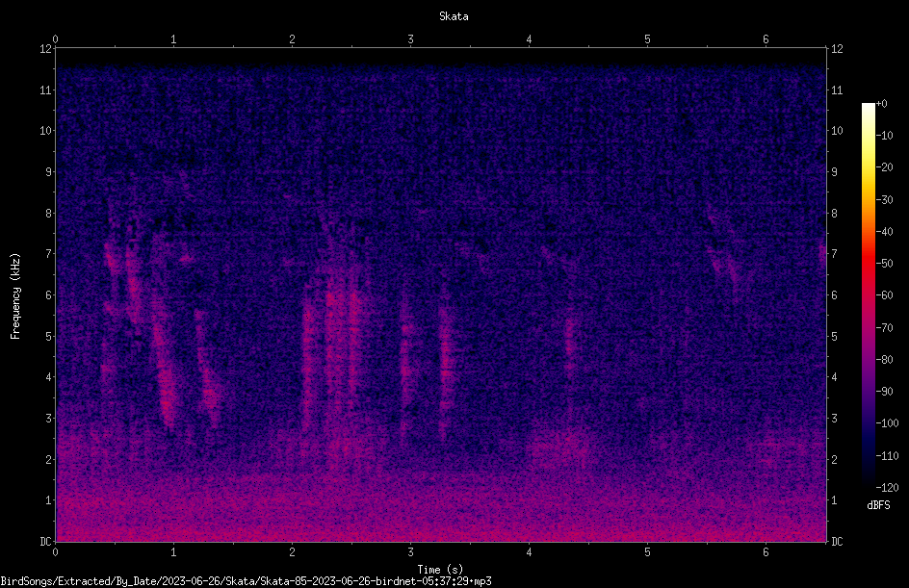The width and height of the screenshot is (909, 588).
Task: Click the "-30" value on the color scale
Action: coord(885,200)
